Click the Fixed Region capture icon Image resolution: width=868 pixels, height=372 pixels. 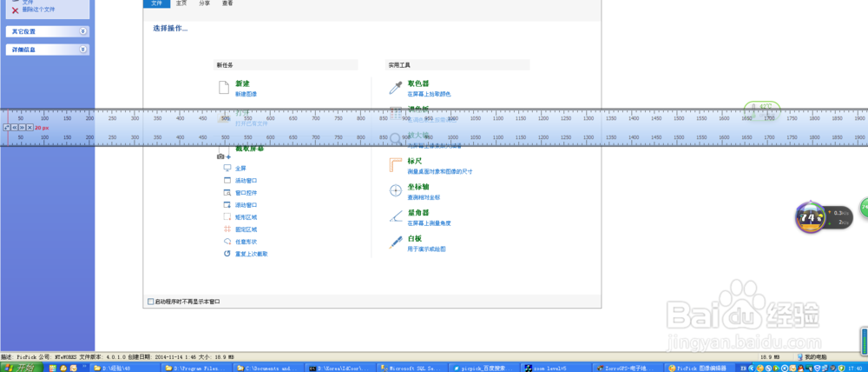point(227,229)
